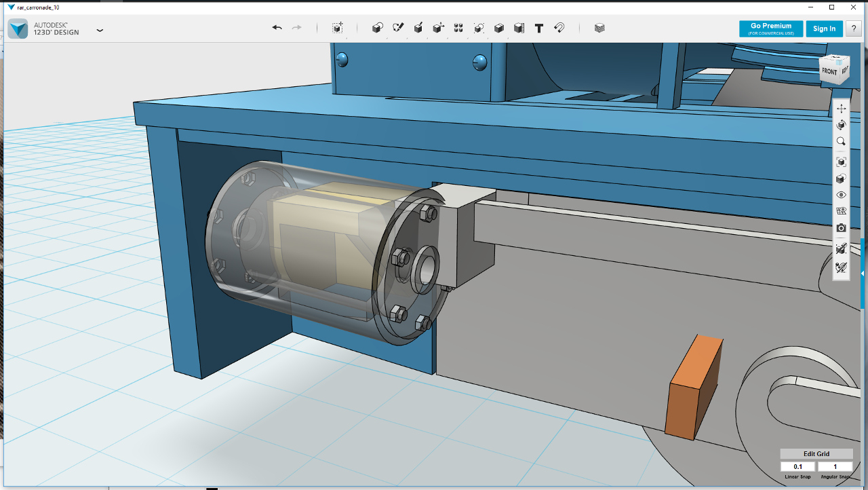This screenshot has height=490, width=868.
Task: Open the 123D Design application menu chevron
Action: pos(100,31)
